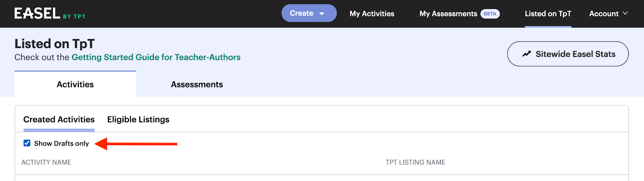Open the Sitewide Easel Stats button
Viewport: 644px width, 181px height.
(568, 54)
